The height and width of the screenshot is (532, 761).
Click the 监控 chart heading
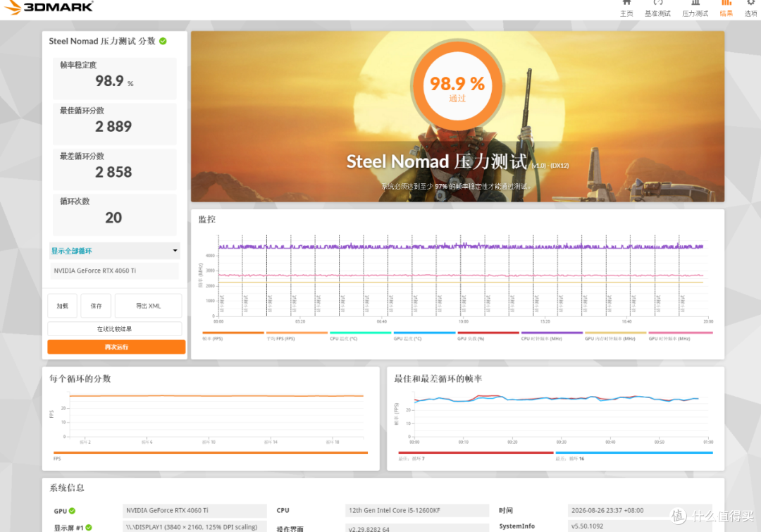pos(206,219)
